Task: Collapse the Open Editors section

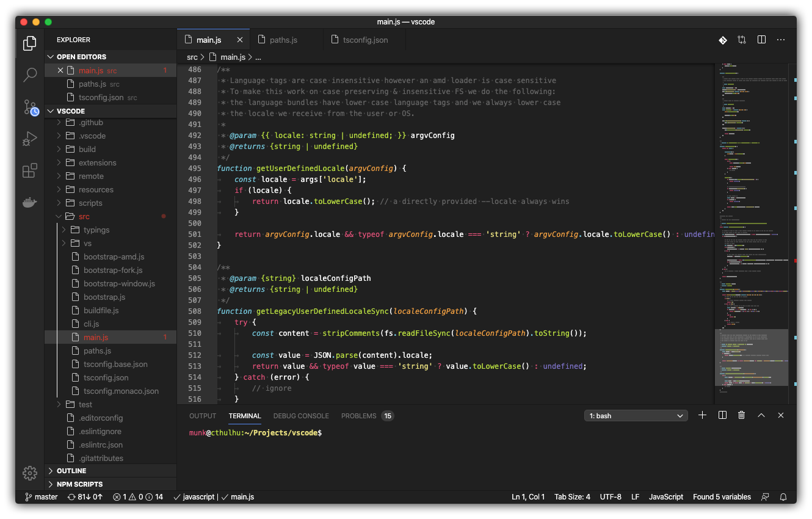Action: click(x=111, y=57)
